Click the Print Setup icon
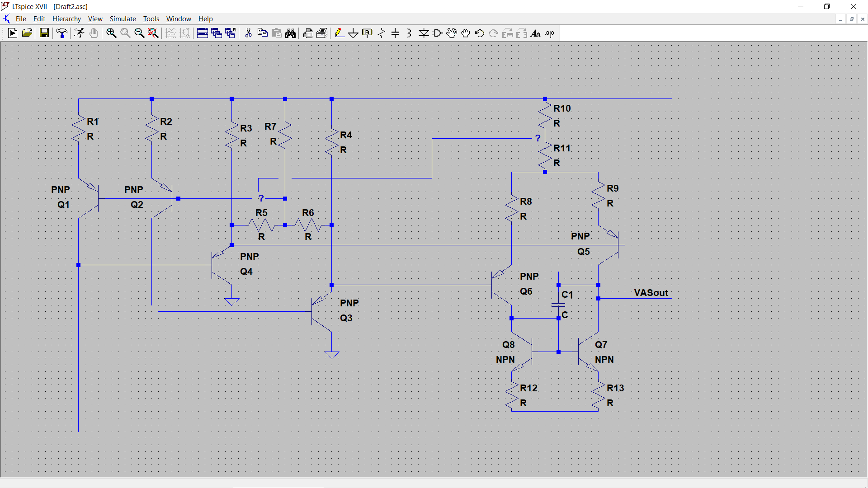The width and height of the screenshot is (868, 488). tap(322, 33)
